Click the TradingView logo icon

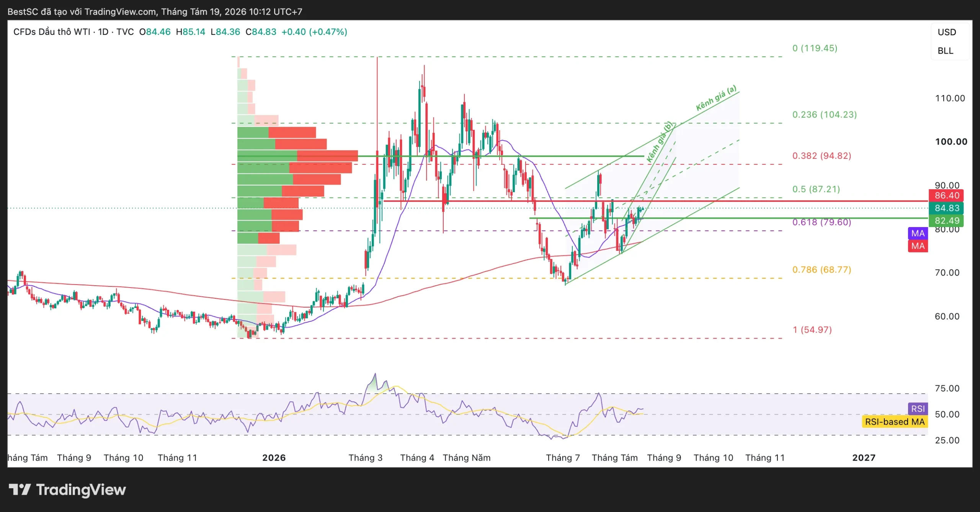tap(20, 489)
